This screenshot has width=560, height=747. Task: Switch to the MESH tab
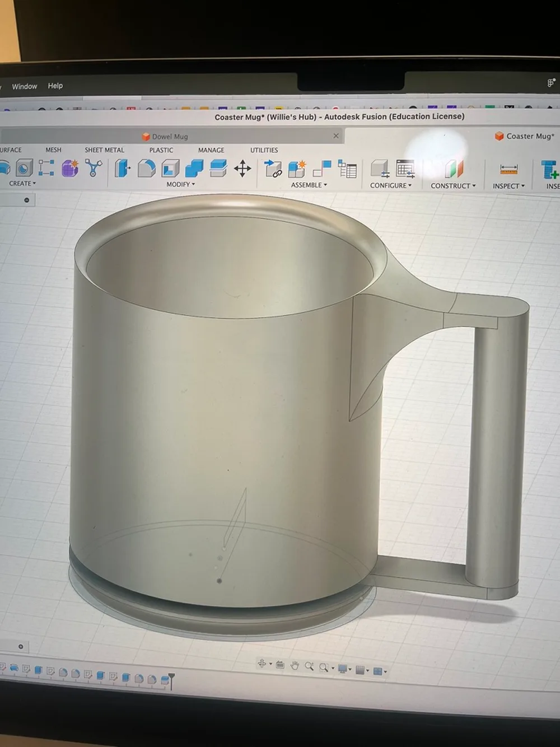pos(53,150)
